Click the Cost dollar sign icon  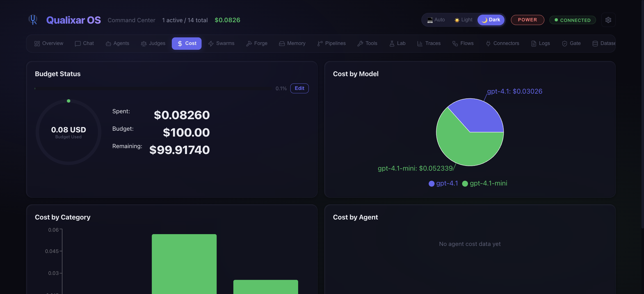pos(180,44)
